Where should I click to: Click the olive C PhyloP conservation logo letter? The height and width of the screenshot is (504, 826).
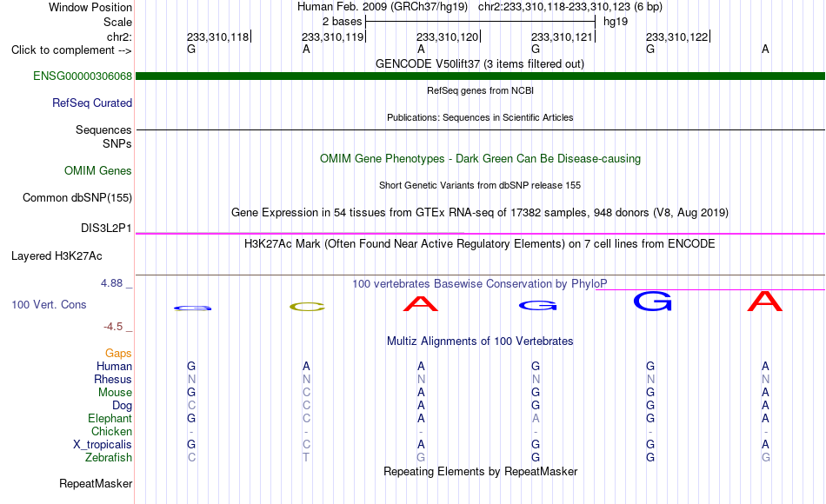pyautogui.click(x=307, y=307)
